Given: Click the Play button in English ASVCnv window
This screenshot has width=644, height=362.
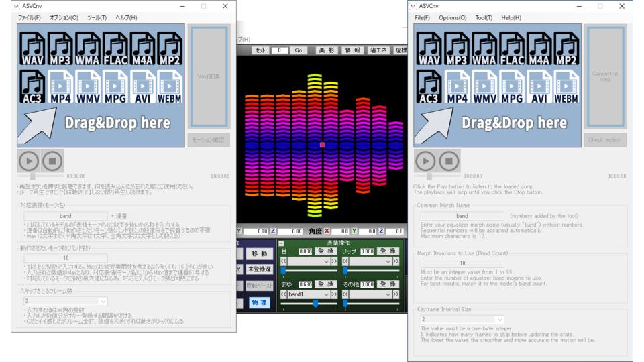Looking at the screenshot, I should (425, 161).
